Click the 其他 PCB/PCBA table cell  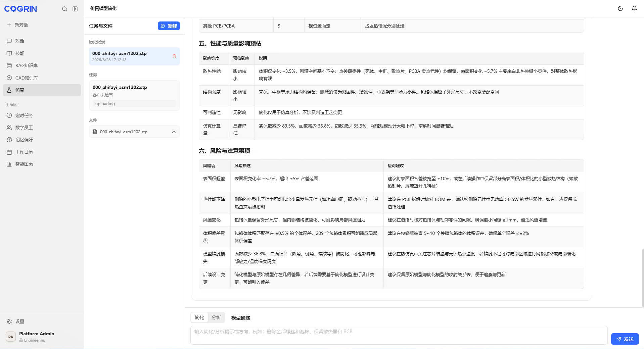coord(236,26)
